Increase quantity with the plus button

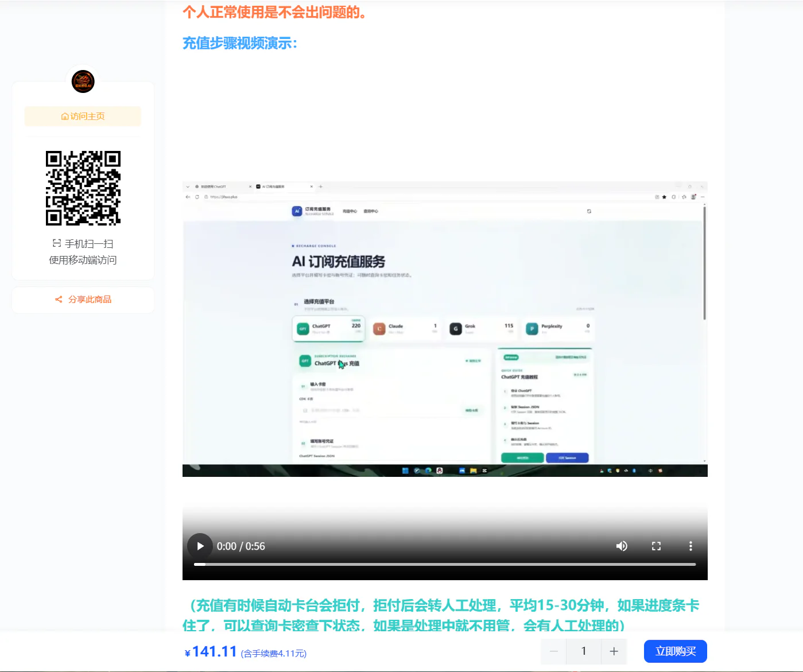614,651
